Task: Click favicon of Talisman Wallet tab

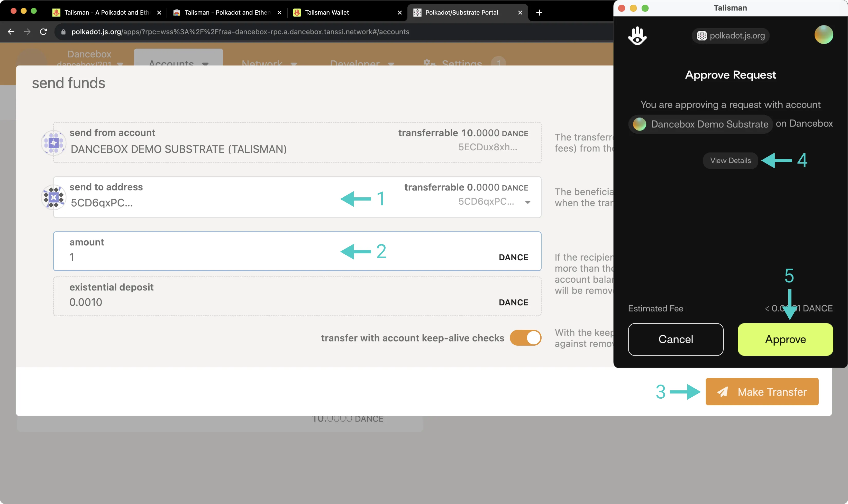Action: point(297,13)
